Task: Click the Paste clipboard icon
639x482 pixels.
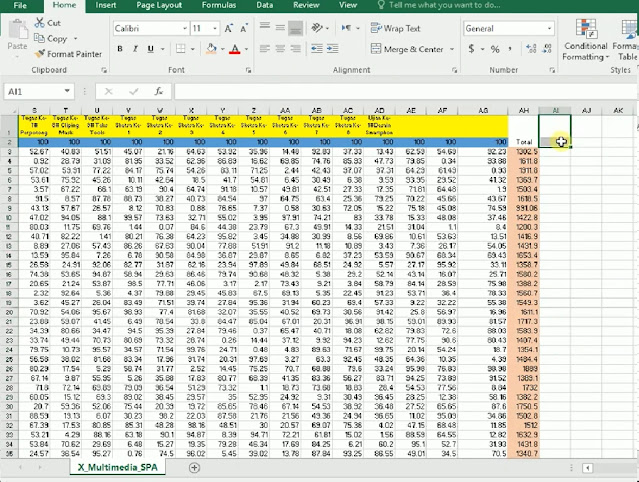Action: [18, 29]
